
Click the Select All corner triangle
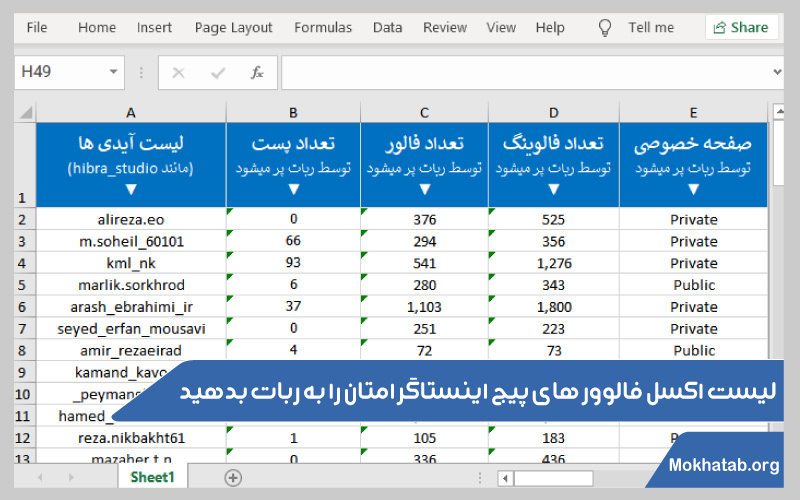26,112
